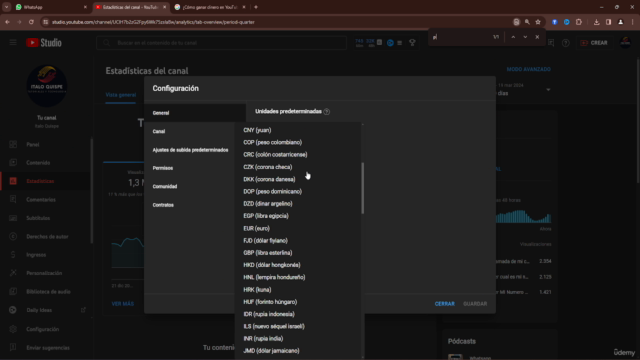
Task: Expand the date range dropdown arrow
Action: [x=548, y=89]
